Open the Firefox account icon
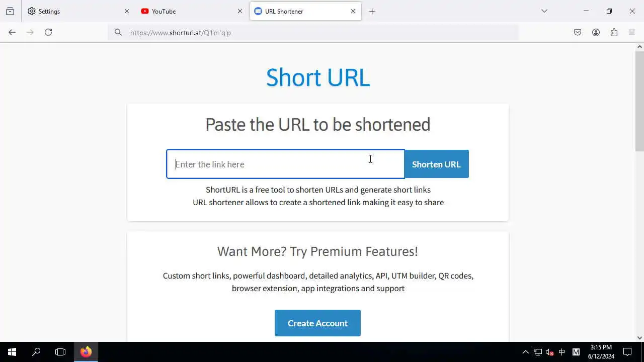The image size is (644, 362). [x=596, y=32]
